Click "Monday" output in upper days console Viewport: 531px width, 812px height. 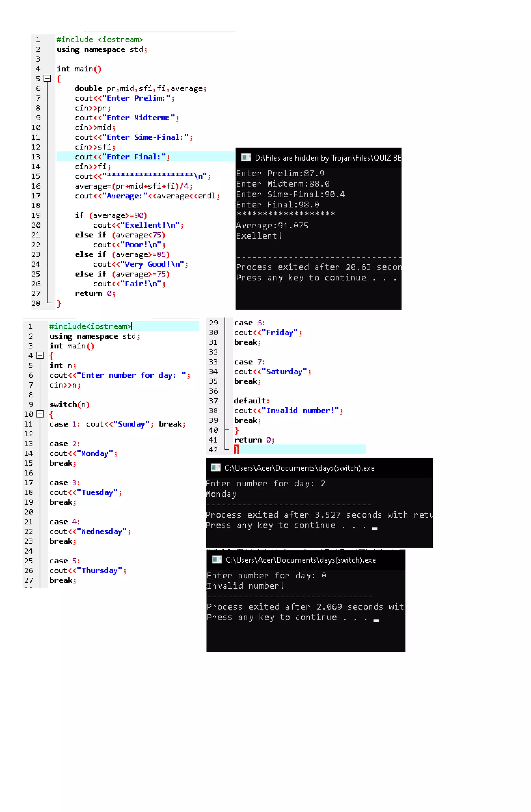(x=221, y=494)
